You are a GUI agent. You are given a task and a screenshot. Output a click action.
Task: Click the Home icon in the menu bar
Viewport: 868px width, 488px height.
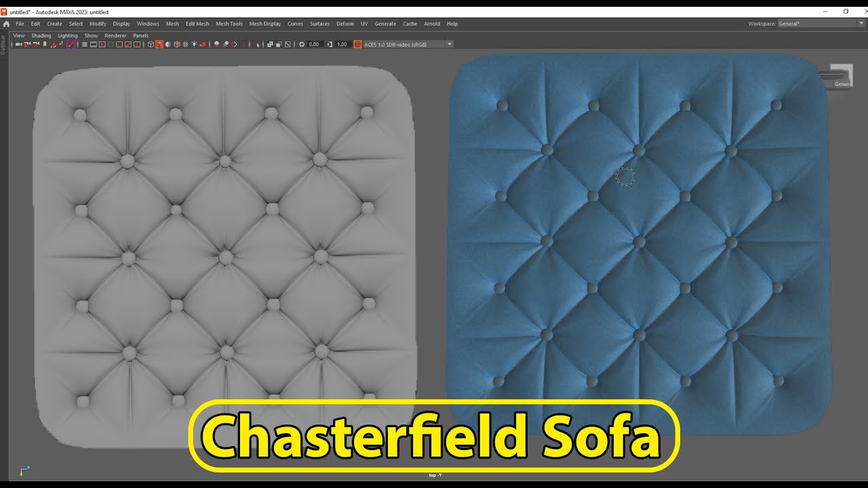(x=6, y=24)
